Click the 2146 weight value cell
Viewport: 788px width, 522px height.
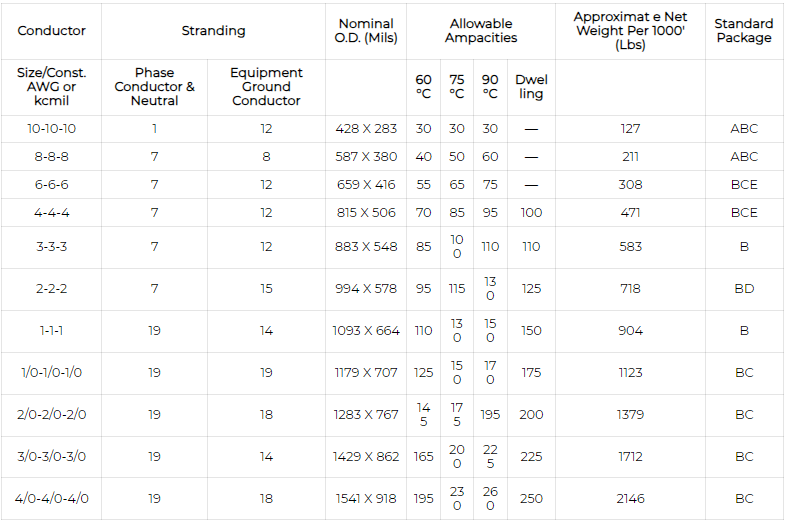[630, 499]
